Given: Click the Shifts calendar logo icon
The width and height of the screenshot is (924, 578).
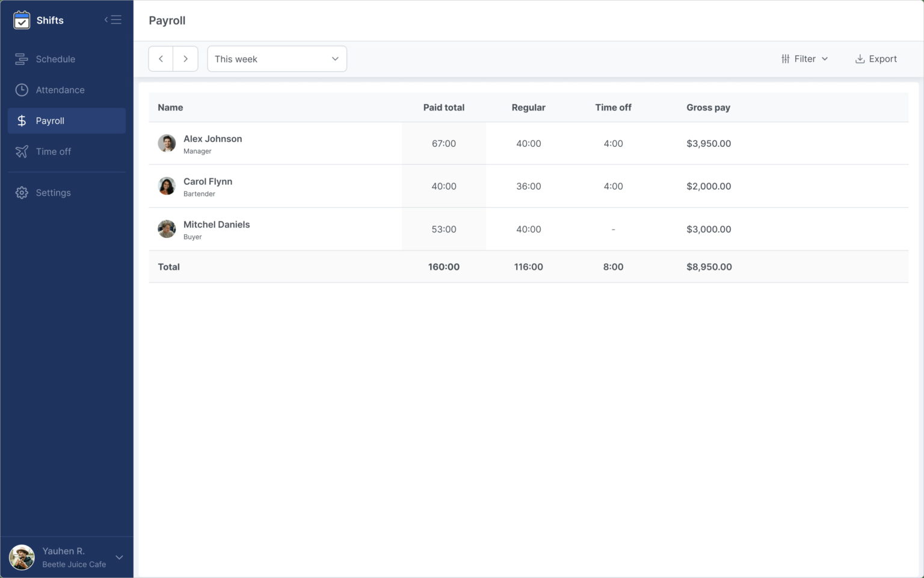Looking at the screenshot, I should point(22,20).
